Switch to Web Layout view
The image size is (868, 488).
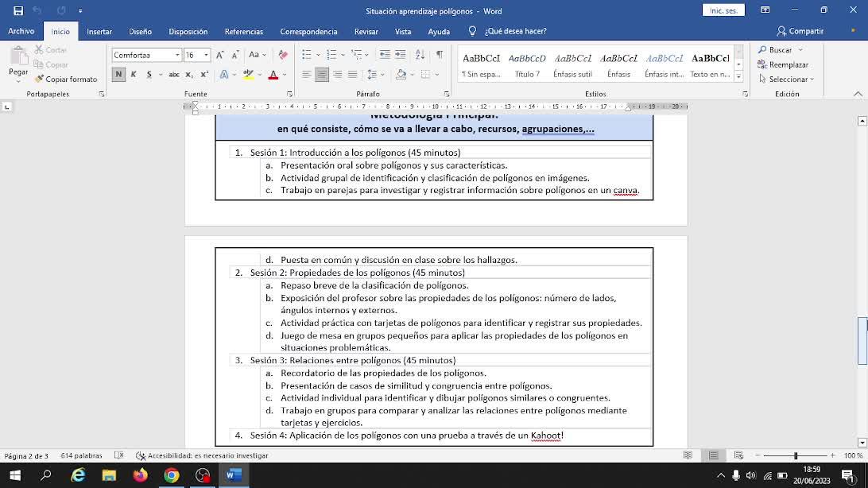pos(738,455)
